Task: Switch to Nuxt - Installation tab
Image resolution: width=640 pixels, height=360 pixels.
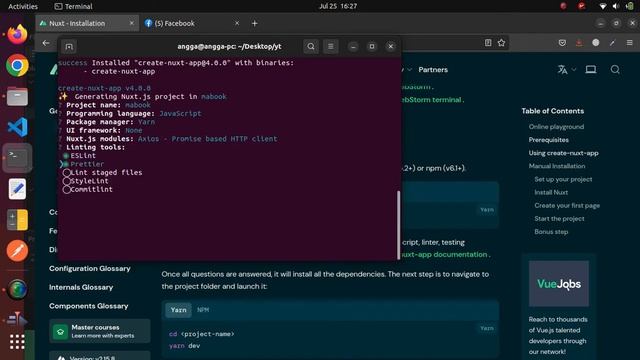Action: coord(87,24)
